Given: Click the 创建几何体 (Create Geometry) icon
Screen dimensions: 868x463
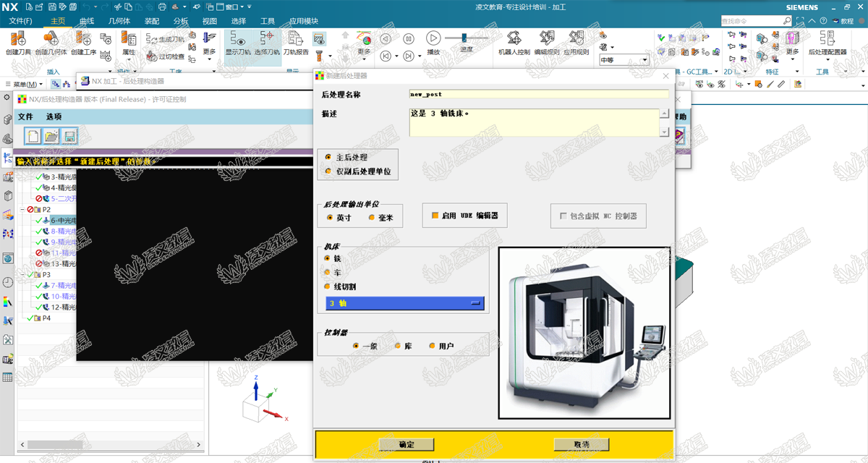Looking at the screenshot, I should click(x=51, y=39).
